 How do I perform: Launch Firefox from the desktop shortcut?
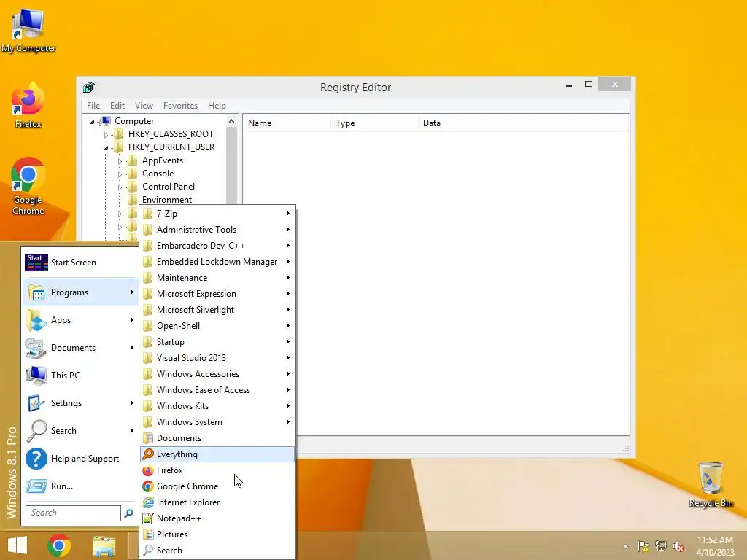pos(28,106)
